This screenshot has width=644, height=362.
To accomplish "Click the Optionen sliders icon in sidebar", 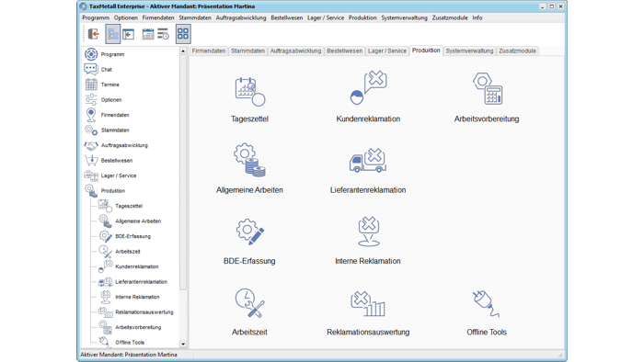I will (x=91, y=99).
